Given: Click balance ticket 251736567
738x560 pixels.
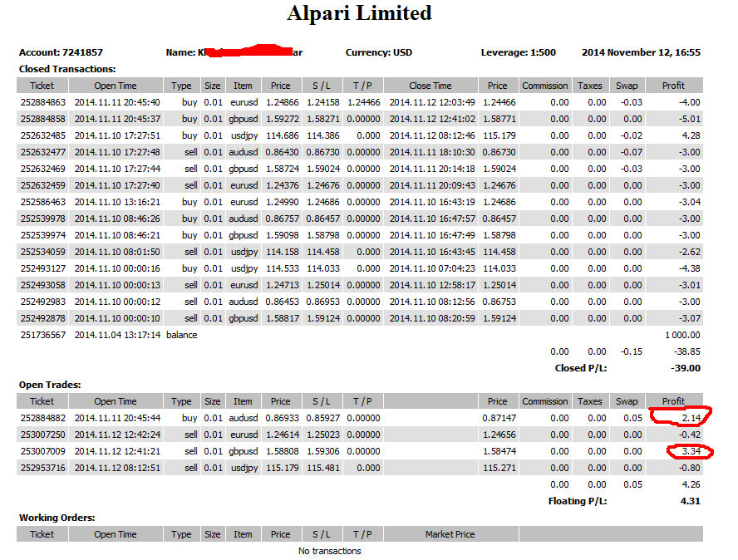Looking at the screenshot, I should 43,335.
